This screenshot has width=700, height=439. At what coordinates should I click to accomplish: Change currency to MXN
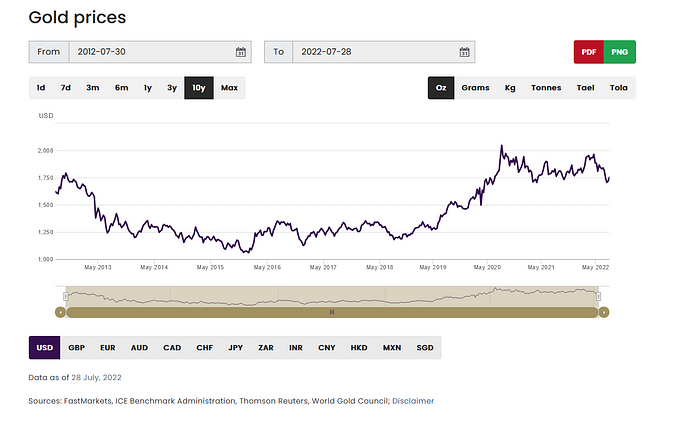[392, 347]
